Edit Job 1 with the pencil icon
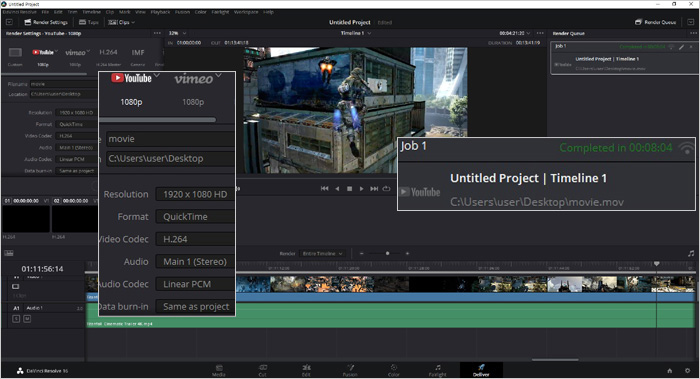 [681, 47]
